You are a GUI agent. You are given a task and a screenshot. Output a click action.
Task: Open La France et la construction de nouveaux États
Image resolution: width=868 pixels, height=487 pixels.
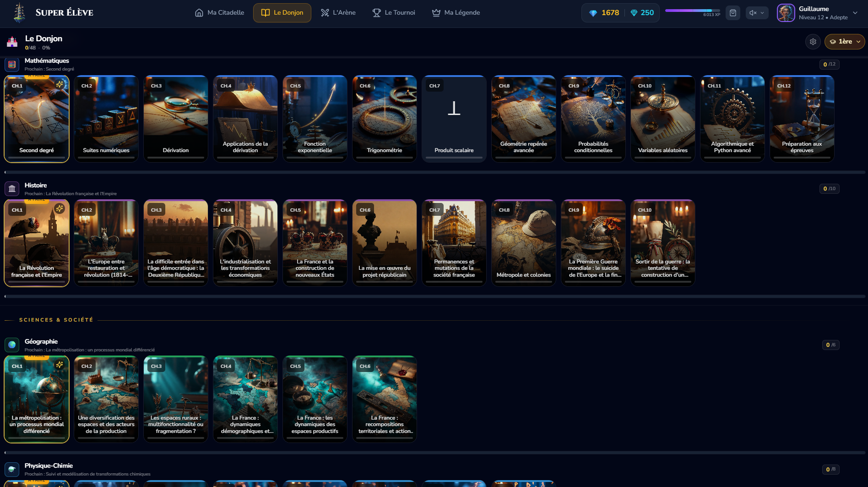tap(315, 243)
